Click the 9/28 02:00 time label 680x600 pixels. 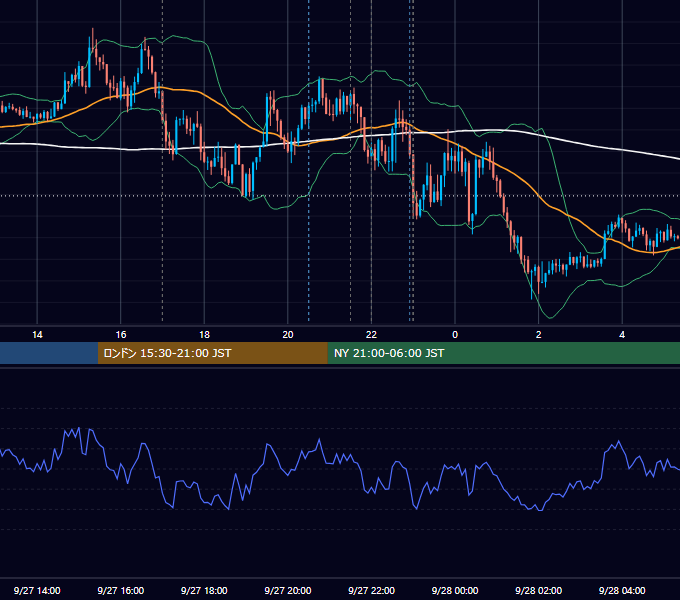coord(538,590)
